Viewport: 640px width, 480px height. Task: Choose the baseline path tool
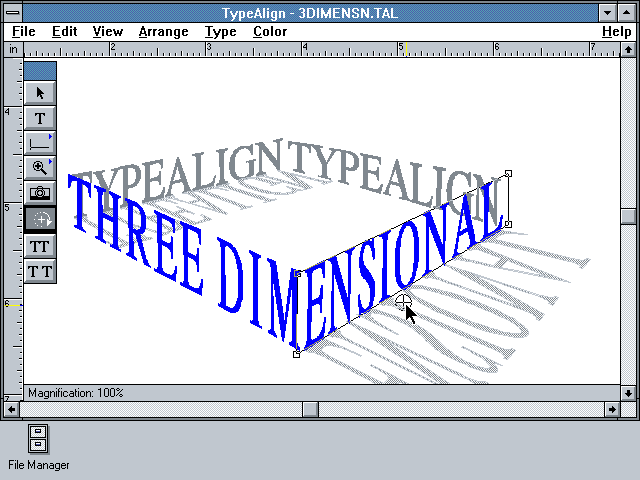click(x=40, y=143)
